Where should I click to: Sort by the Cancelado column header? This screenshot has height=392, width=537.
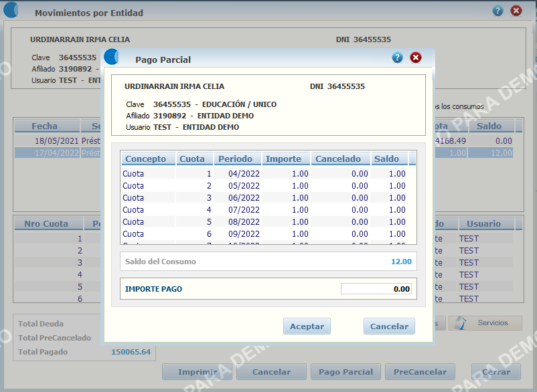click(x=340, y=159)
